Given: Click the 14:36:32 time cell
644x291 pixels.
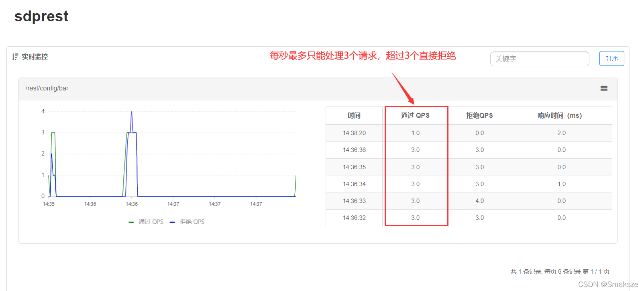Looking at the screenshot, I should (x=354, y=218).
